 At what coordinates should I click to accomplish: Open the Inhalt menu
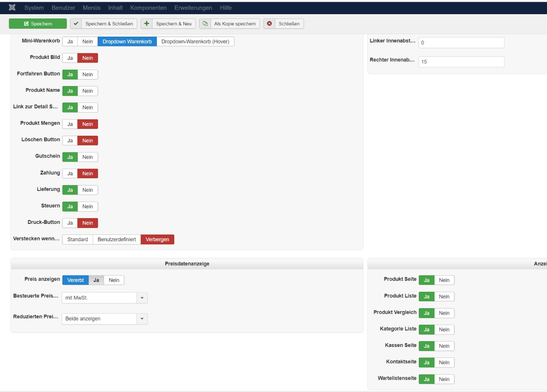coord(115,8)
